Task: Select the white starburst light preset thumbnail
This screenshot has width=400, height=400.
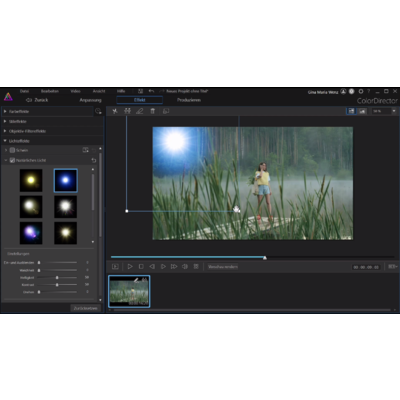Action: coord(66,207)
